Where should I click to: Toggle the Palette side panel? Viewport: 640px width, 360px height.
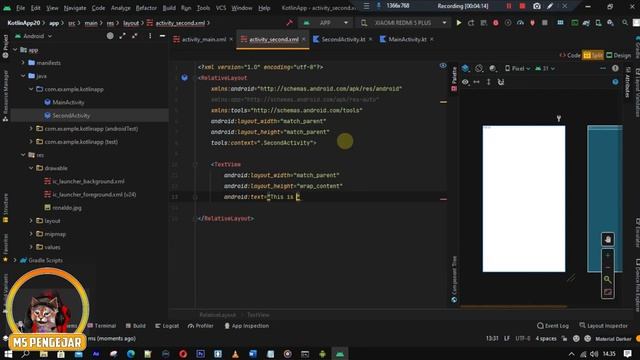click(x=454, y=79)
